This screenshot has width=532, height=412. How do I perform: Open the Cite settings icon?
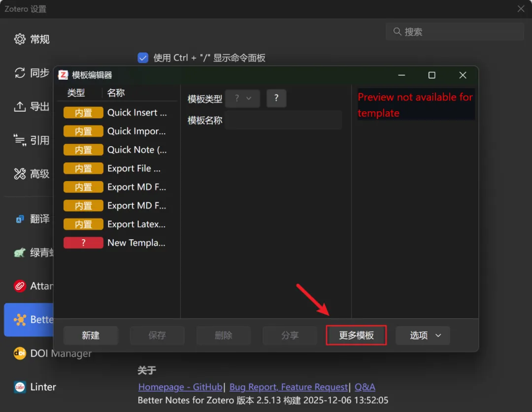point(20,140)
